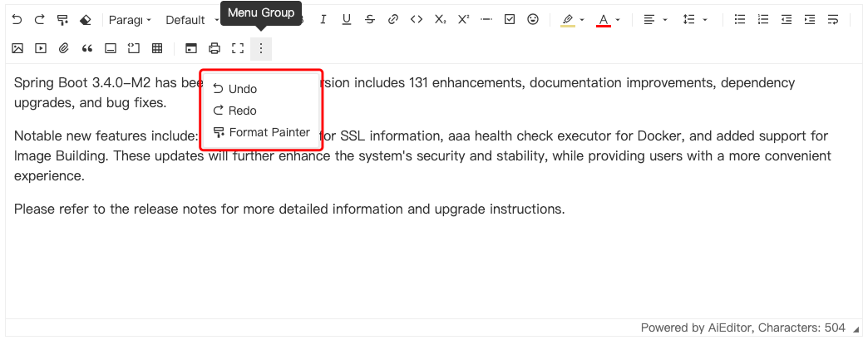Enter fullscreen mode icon
Image resolution: width=868 pixels, height=340 pixels.
tap(238, 49)
